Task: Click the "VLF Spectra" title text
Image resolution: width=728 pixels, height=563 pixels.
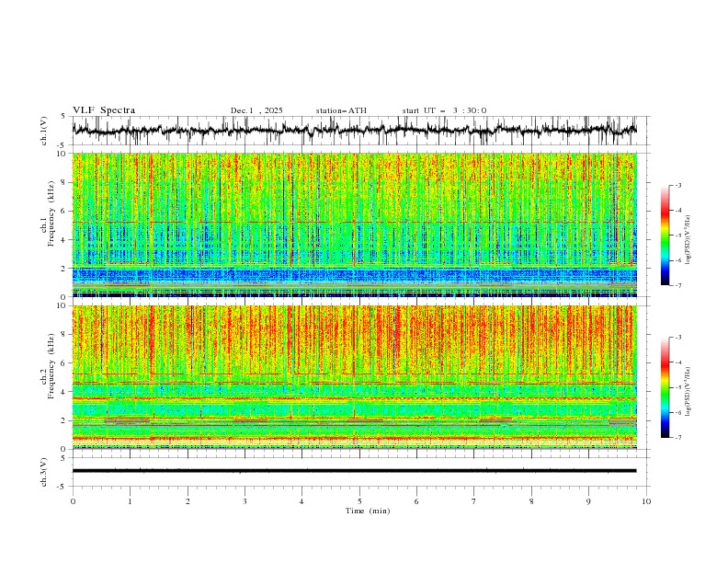Action: click(104, 110)
